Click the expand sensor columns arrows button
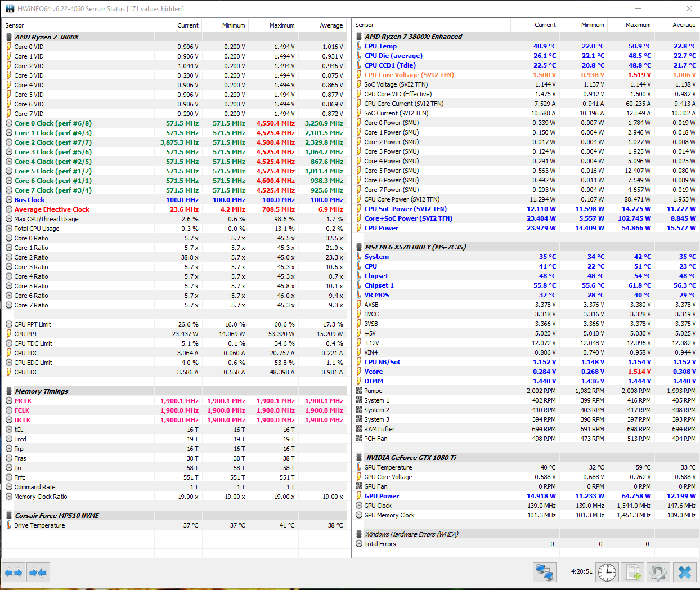The image size is (700, 590). coord(14,573)
